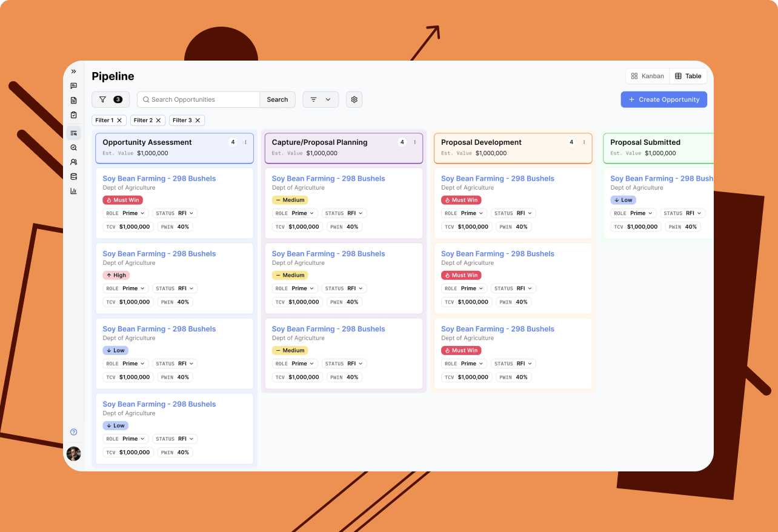The width and height of the screenshot is (778, 532).
Task: Click the Pipeline page heading
Action: 113,76
